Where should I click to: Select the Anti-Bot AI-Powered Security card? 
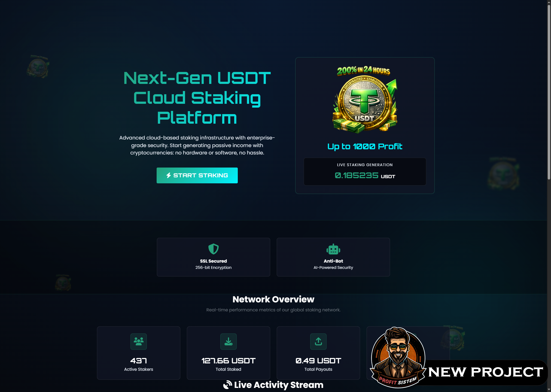coord(333,257)
